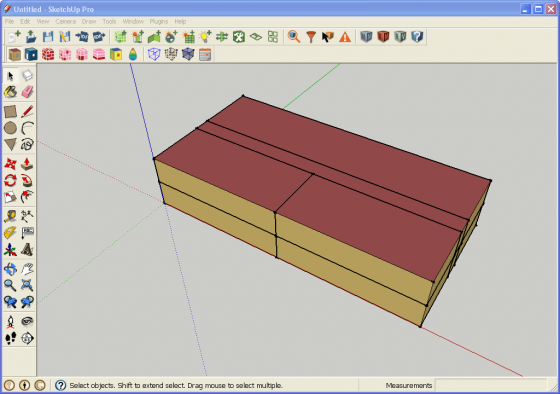This screenshot has height=394, width=560.
Task: Show errors and warnings triangle
Action: [345, 36]
